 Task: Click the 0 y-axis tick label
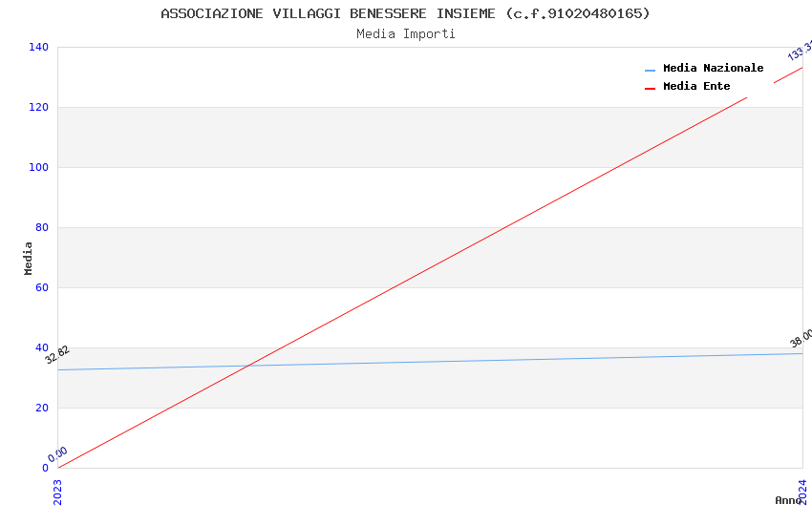point(45,468)
